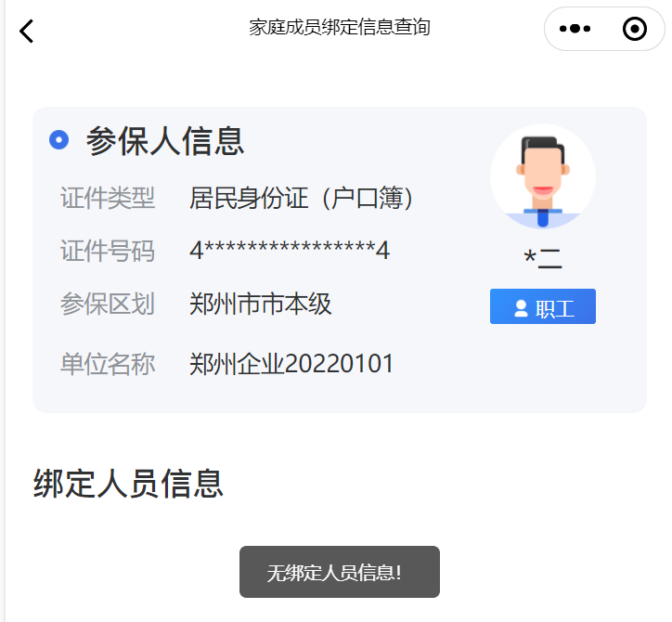Tap the masked ID number 4****4
Image resolution: width=672 pixels, height=622 pixels.
coord(290,250)
